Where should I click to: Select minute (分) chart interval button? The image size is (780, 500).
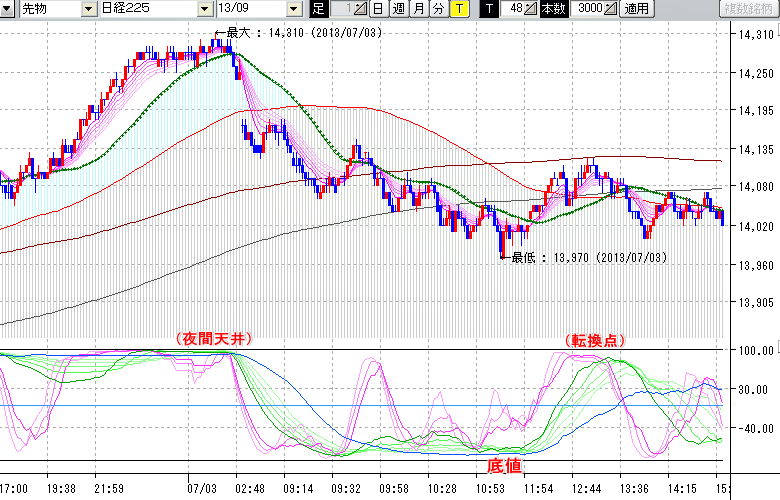click(438, 9)
